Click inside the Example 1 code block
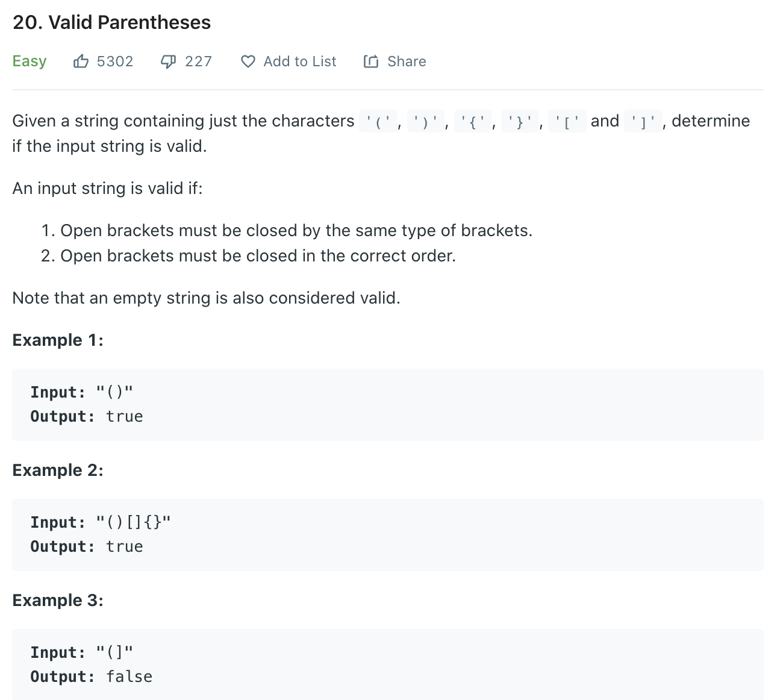Viewport: 783px width, 700px height. (x=387, y=404)
